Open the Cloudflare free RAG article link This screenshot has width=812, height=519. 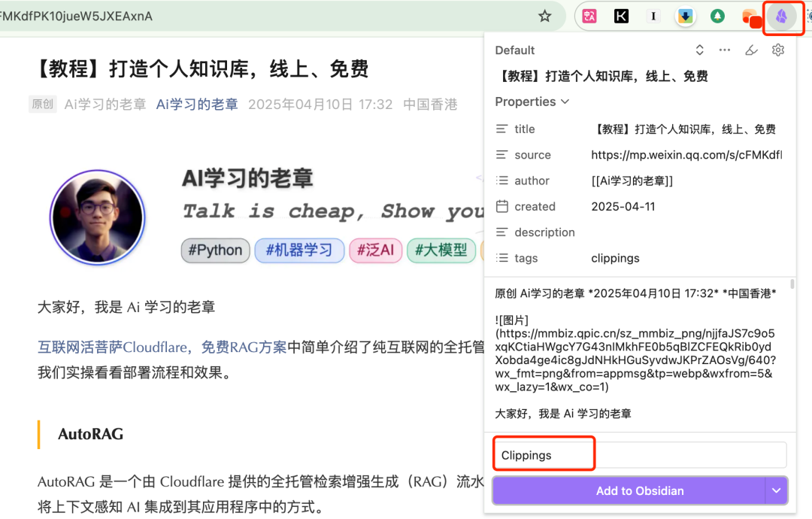pyautogui.click(x=160, y=348)
